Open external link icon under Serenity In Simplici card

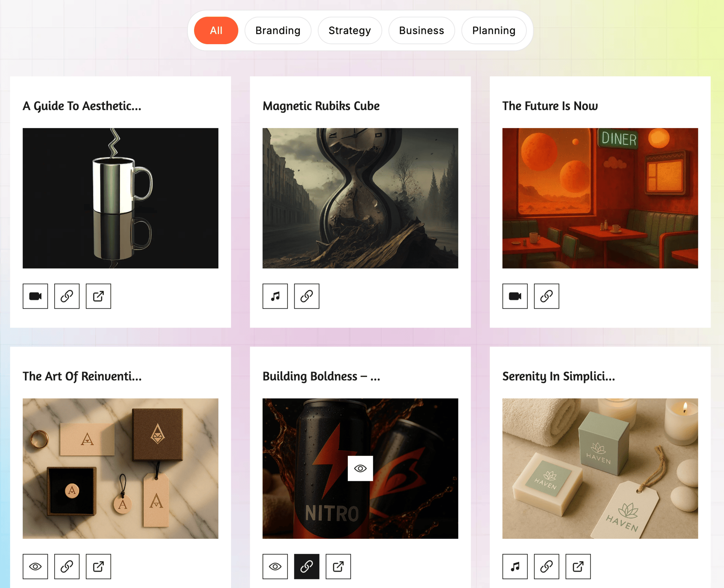point(578,566)
